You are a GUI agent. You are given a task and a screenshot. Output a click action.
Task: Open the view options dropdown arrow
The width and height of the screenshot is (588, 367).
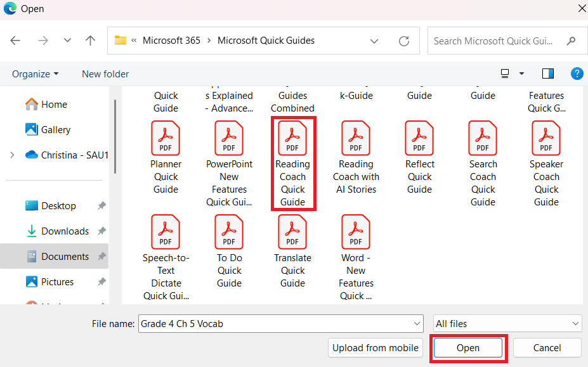(521, 74)
